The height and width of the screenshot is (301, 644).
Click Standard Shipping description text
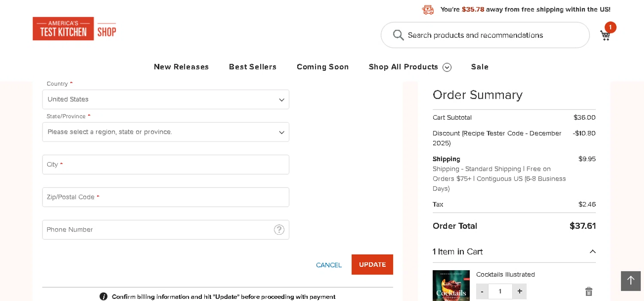click(499, 179)
